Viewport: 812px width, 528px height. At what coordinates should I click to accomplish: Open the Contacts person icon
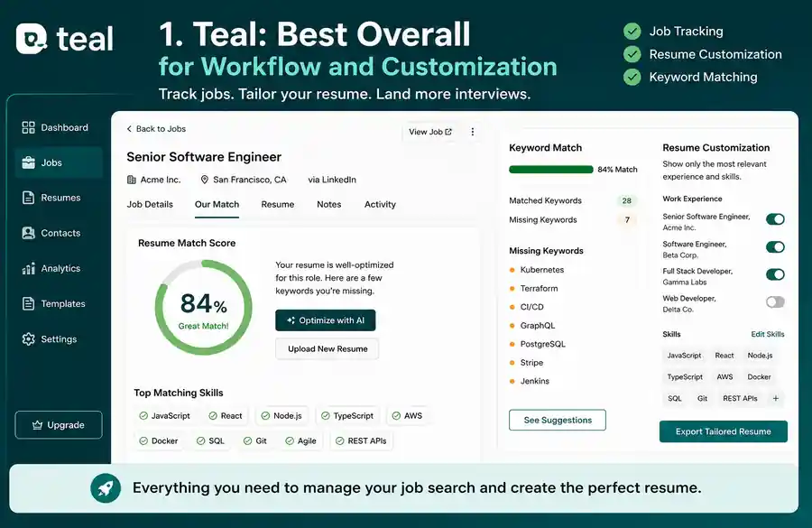29,233
